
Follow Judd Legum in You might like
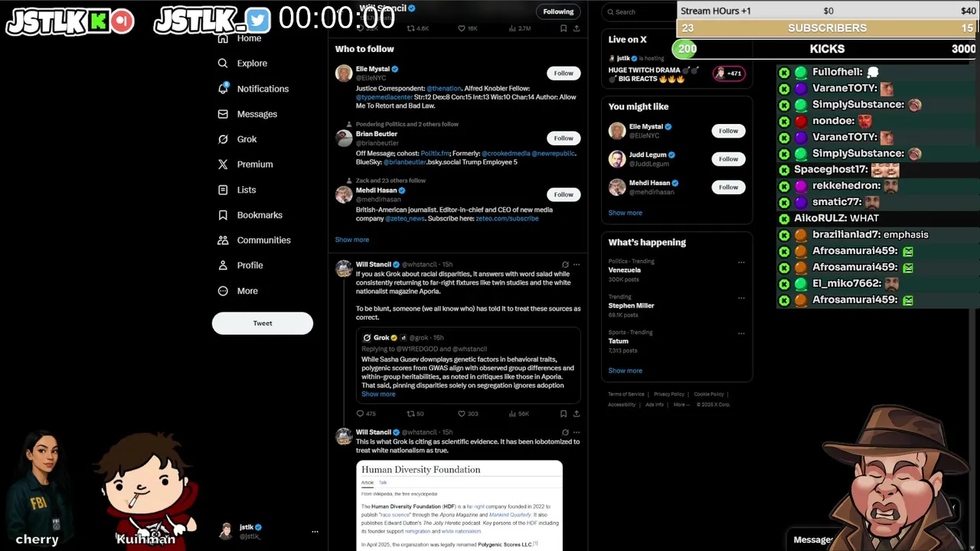728,158
